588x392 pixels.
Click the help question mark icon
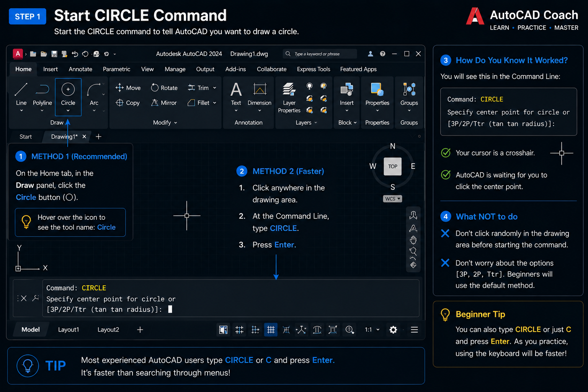(382, 54)
